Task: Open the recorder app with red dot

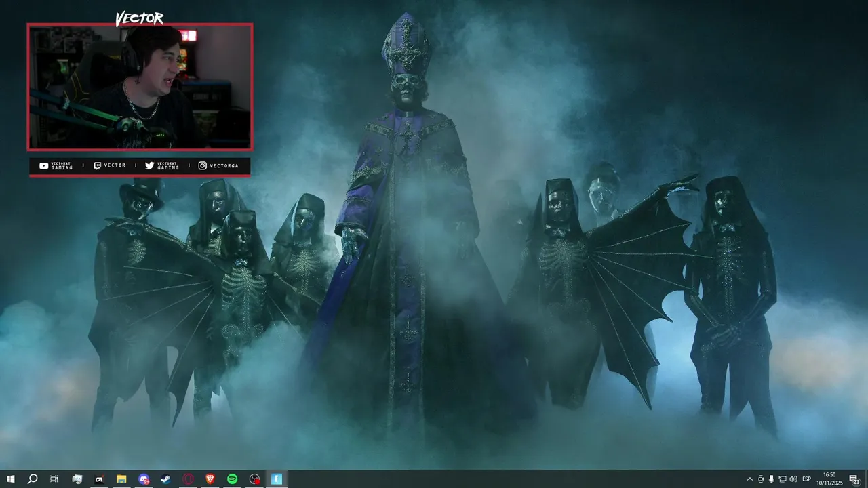Action: click(x=254, y=479)
